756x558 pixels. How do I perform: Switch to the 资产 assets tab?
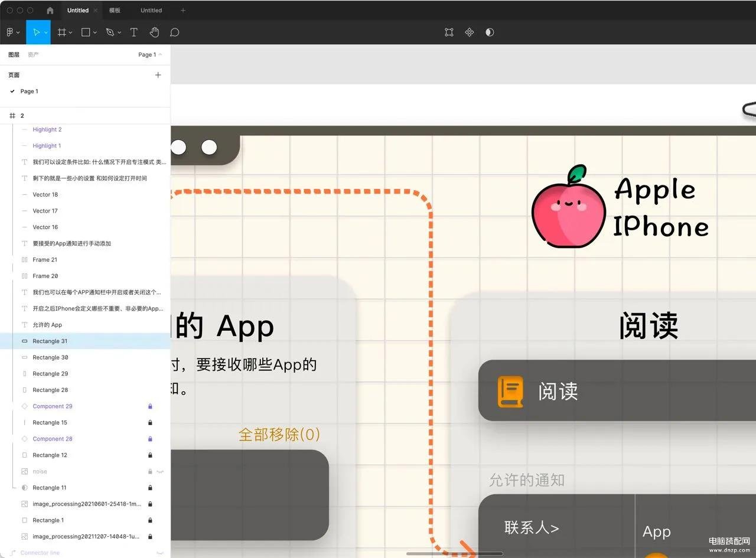(33, 55)
